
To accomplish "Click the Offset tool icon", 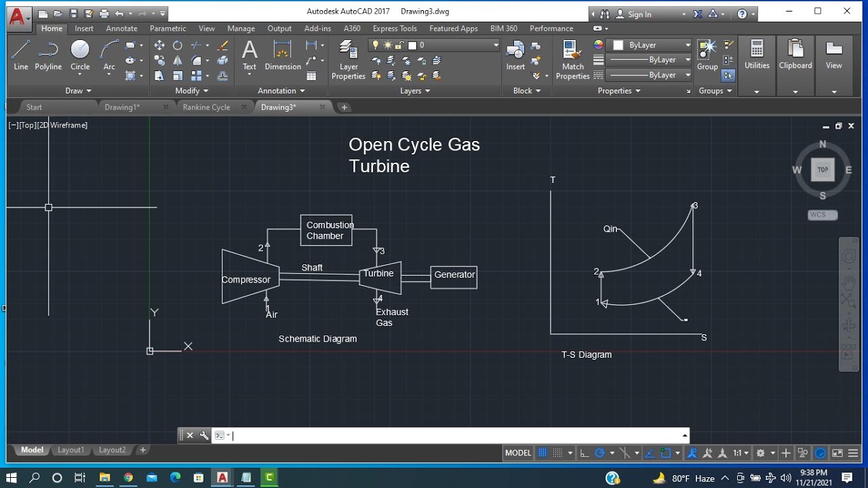I will 222,76.
